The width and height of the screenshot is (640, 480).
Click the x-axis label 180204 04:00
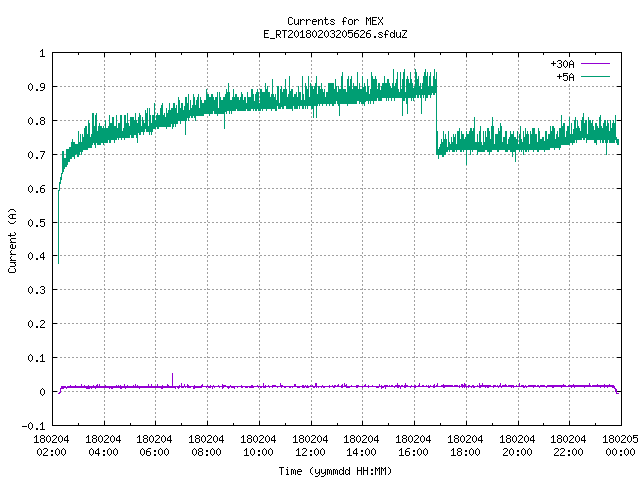pyautogui.click(x=103, y=446)
